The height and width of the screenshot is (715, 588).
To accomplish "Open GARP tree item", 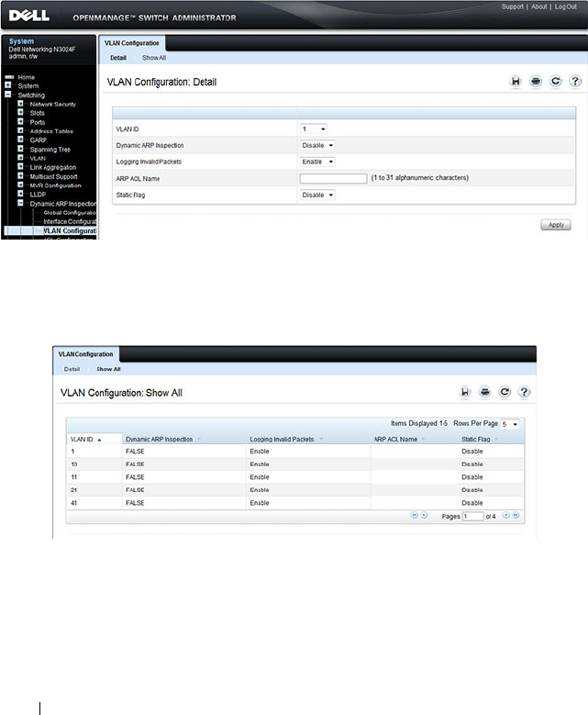I will coord(39,140).
